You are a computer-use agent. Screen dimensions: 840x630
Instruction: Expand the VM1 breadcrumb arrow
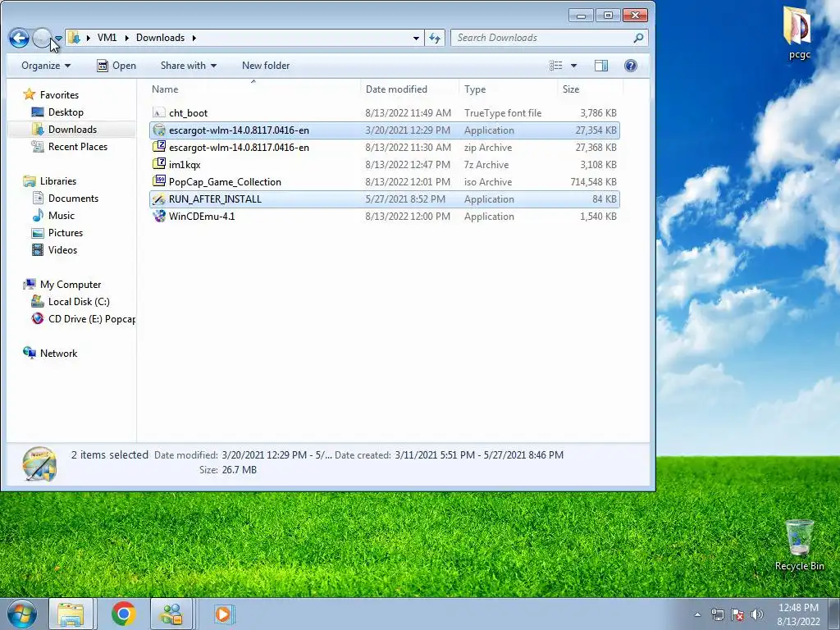point(126,38)
